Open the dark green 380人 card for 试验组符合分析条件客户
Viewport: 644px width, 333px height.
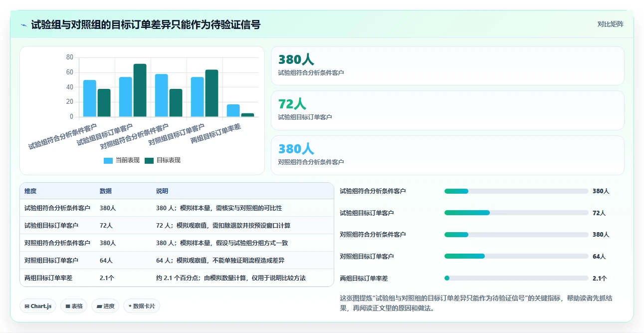click(447, 65)
